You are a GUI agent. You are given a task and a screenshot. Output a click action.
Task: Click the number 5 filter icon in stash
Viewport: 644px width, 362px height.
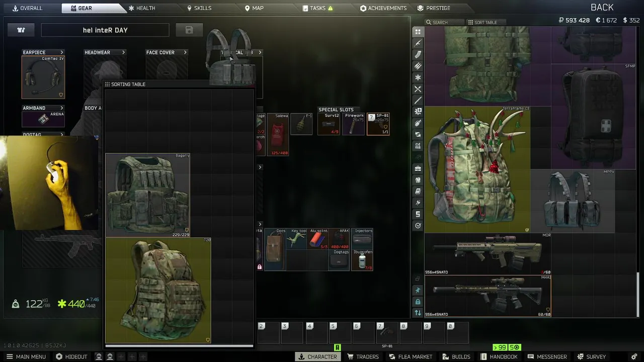[x=418, y=214]
